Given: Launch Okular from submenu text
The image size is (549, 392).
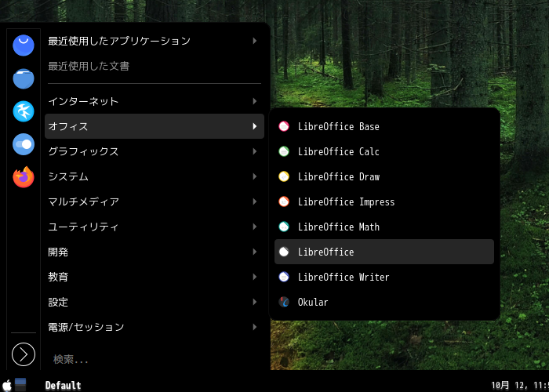Looking at the screenshot, I should pyautogui.click(x=313, y=302).
